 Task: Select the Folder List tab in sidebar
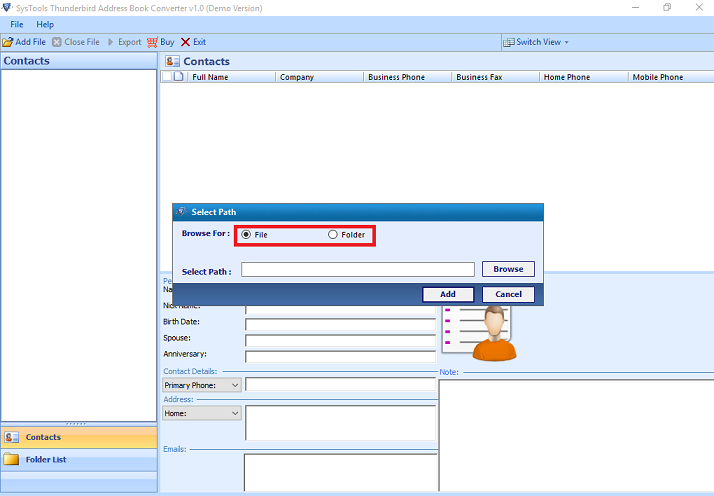[79, 460]
